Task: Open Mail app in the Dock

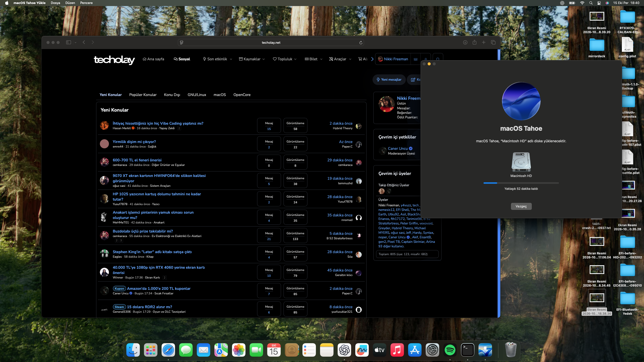Action: [x=204, y=350]
